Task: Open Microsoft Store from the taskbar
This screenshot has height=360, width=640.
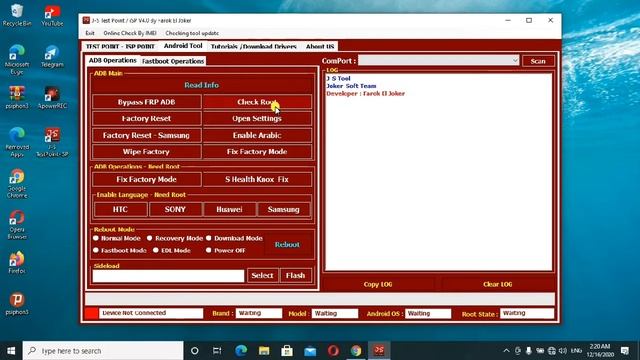Action: 287,351
